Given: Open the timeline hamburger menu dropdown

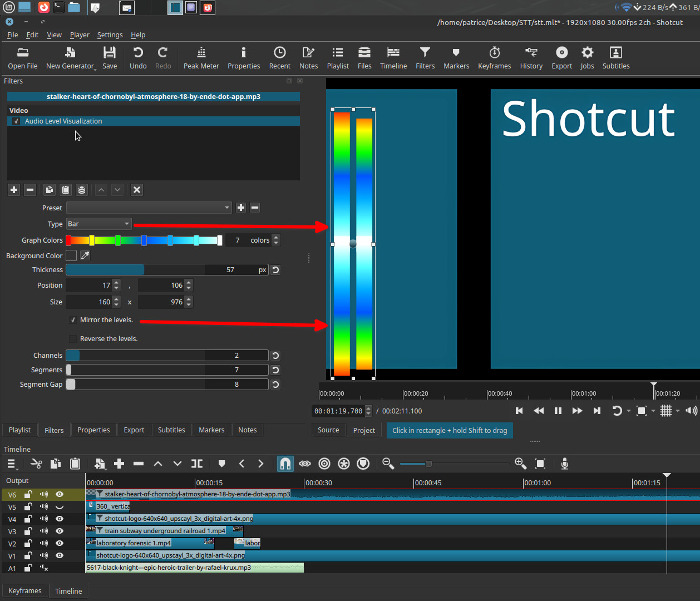Looking at the screenshot, I should (x=12, y=464).
